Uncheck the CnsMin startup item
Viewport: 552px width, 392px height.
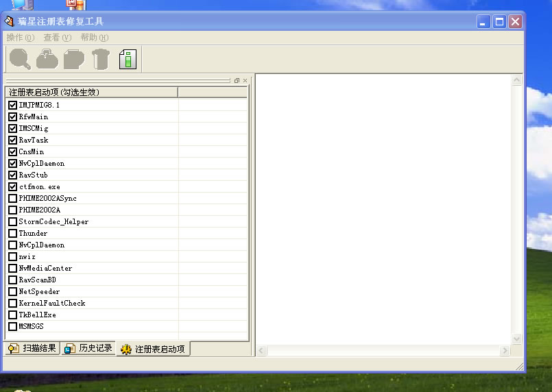pyautogui.click(x=12, y=151)
